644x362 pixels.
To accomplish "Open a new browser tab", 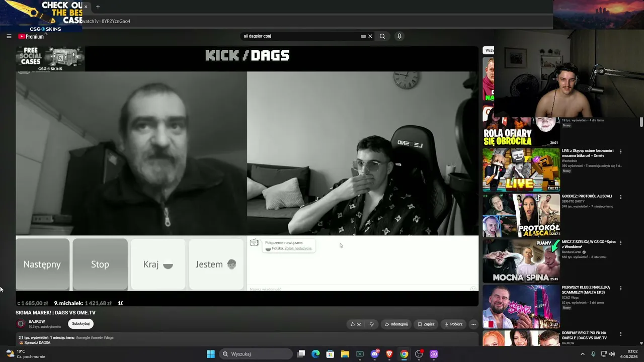I will pos(98,7).
